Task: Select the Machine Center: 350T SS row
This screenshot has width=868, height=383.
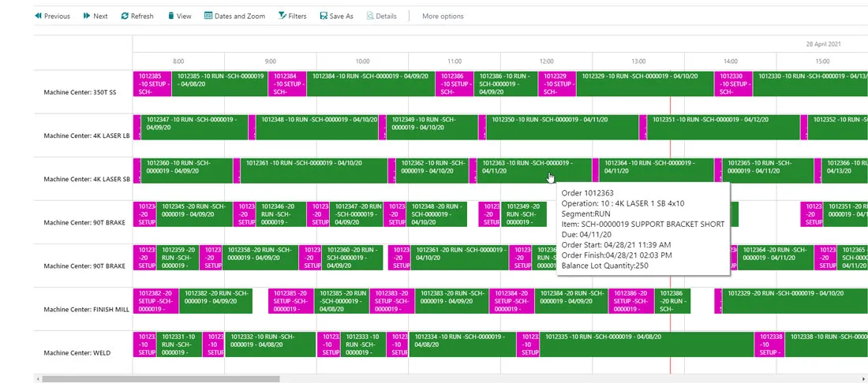Action: pos(80,92)
